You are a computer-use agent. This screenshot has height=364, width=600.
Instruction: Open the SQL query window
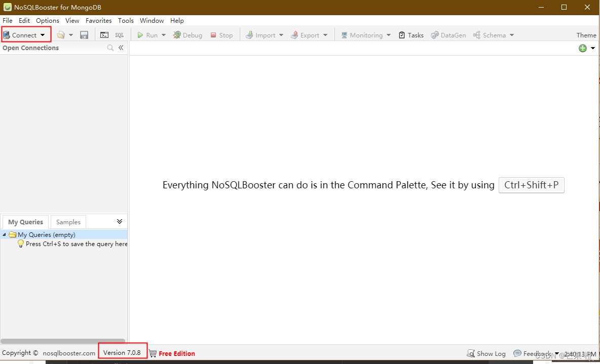119,34
